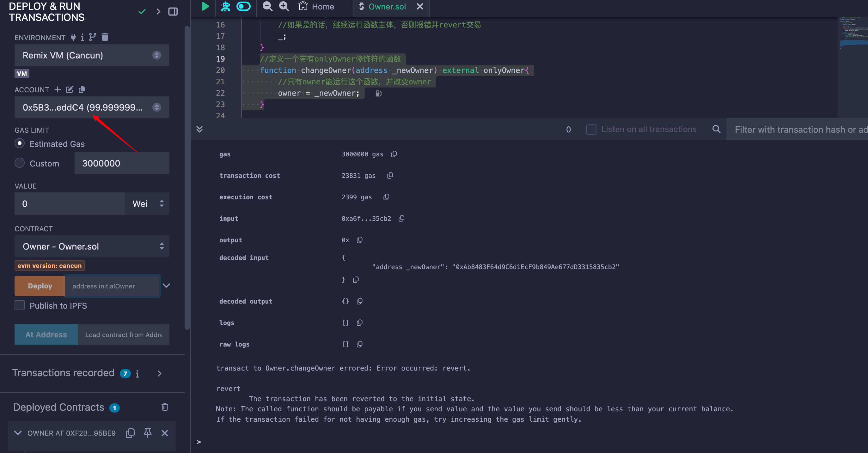Click the gas limit 3000000 input field
Screen dimensions: 868x453
(x=122, y=163)
